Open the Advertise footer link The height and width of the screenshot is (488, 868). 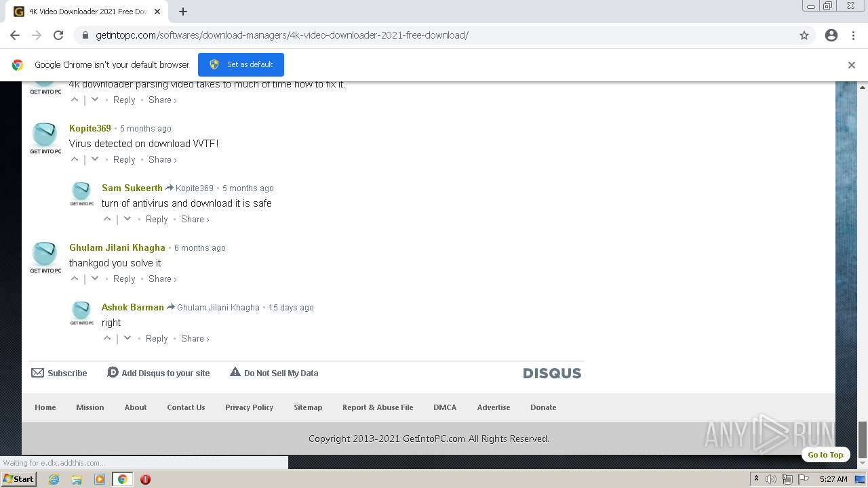(x=494, y=407)
